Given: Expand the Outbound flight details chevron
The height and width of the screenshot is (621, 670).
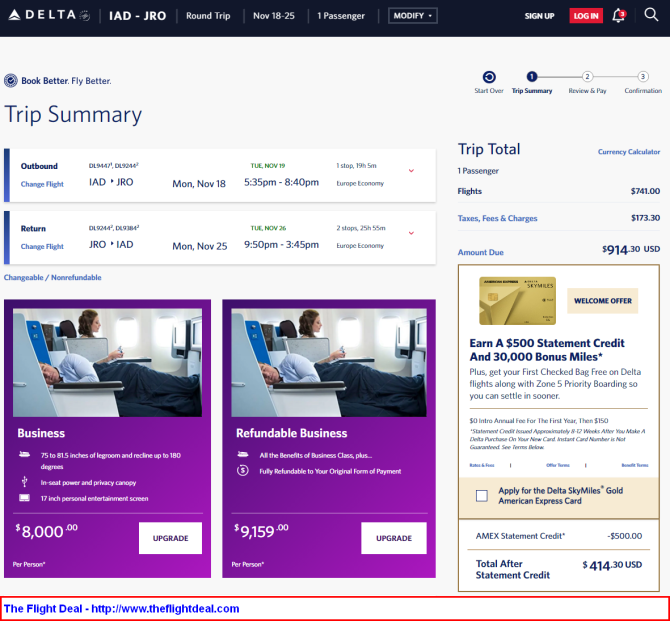Looking at the screenshot, I should click(x=411, y=171).
